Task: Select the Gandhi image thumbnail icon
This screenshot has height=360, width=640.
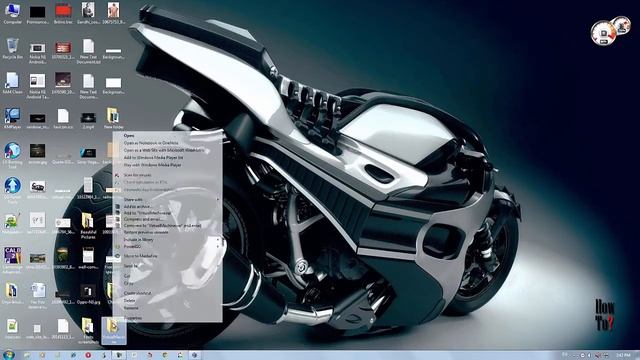Action: click(88, 13)
